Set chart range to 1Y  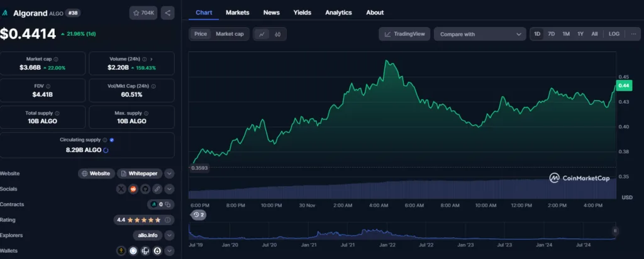(x=580, y=34)
